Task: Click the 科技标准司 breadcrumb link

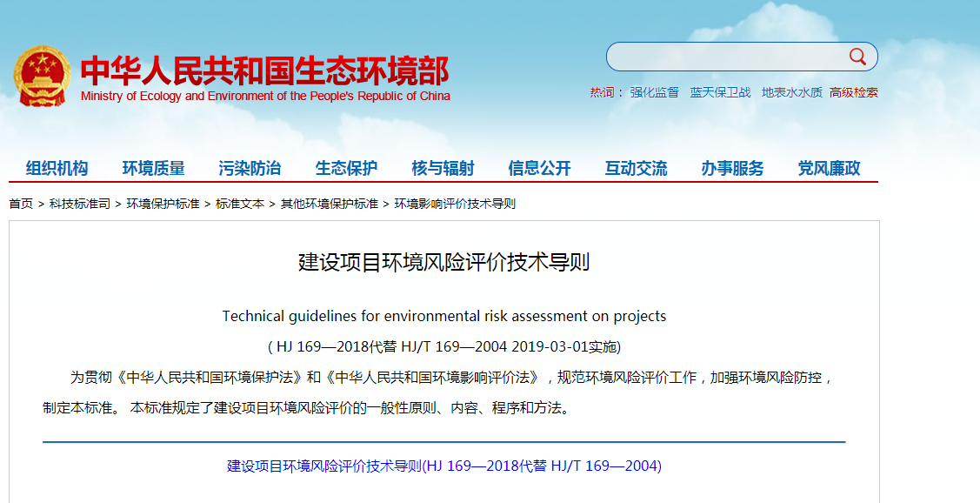Action: click(x=79, y=204)
